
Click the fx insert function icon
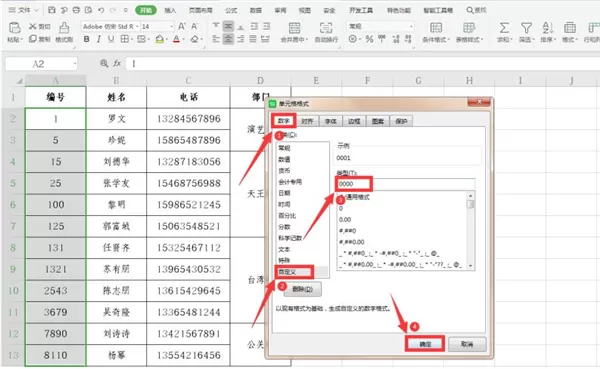point(117,64)
